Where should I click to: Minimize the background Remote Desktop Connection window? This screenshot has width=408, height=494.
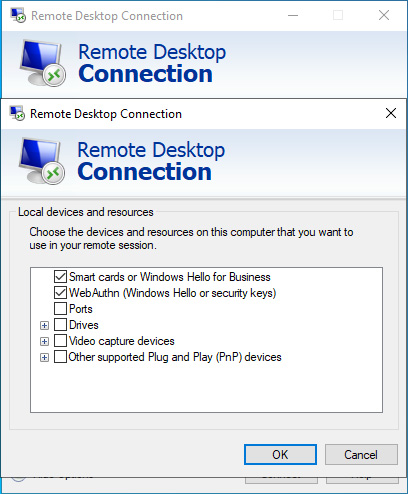293,15
